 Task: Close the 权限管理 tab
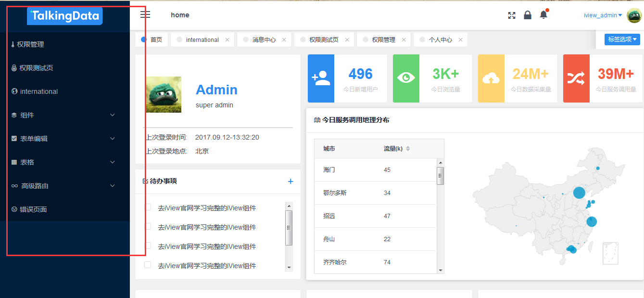pyautogui.click(x=404, y=40)
